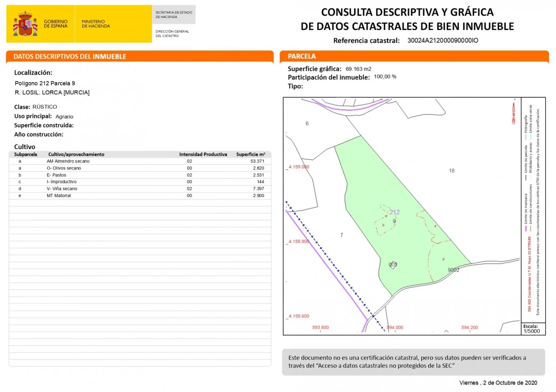Click the Superficie m² column header
Image resolution: width=556 pixels, height=392 pixels.
click(251, 154)
